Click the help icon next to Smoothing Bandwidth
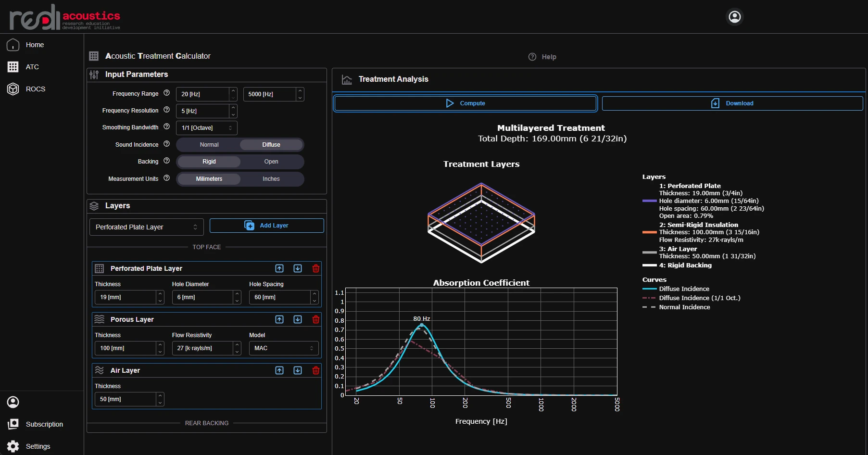Screen dimensions: 868x455 tap(166, 127)
